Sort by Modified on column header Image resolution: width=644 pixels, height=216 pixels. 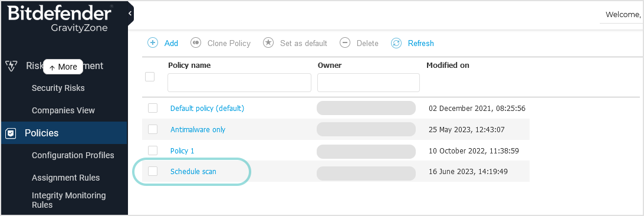pos(448,66)
